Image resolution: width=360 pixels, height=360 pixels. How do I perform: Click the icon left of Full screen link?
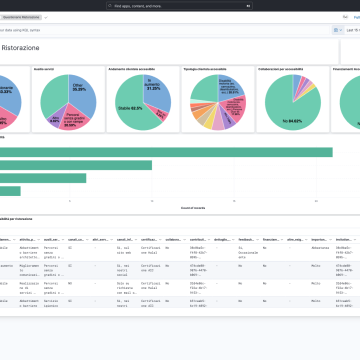345,17
